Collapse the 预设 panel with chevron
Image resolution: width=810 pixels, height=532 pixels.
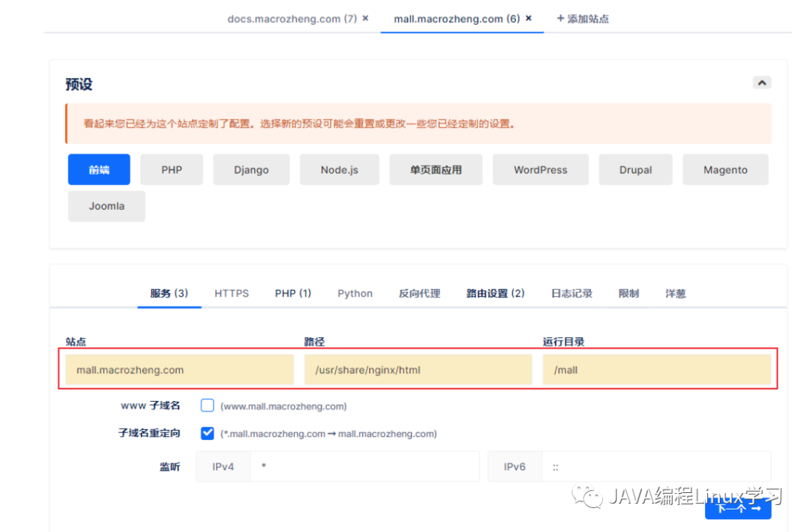tap(761, 82)
